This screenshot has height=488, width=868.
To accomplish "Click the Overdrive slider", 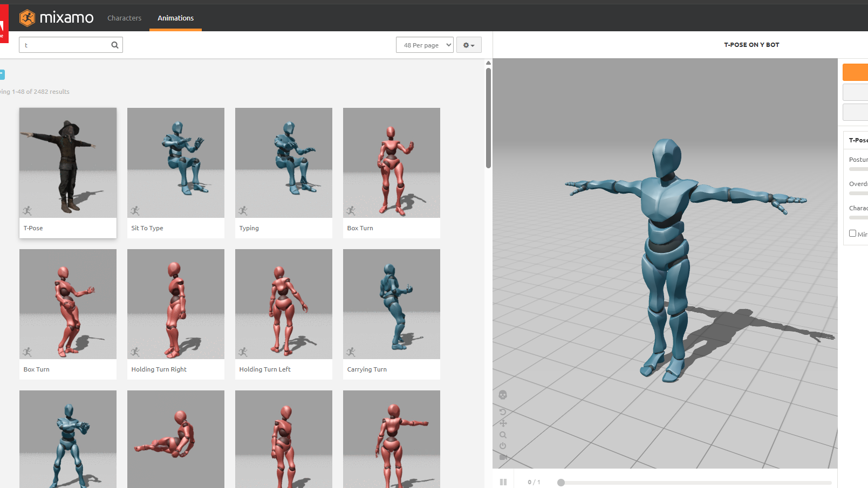I will (858, 194).
